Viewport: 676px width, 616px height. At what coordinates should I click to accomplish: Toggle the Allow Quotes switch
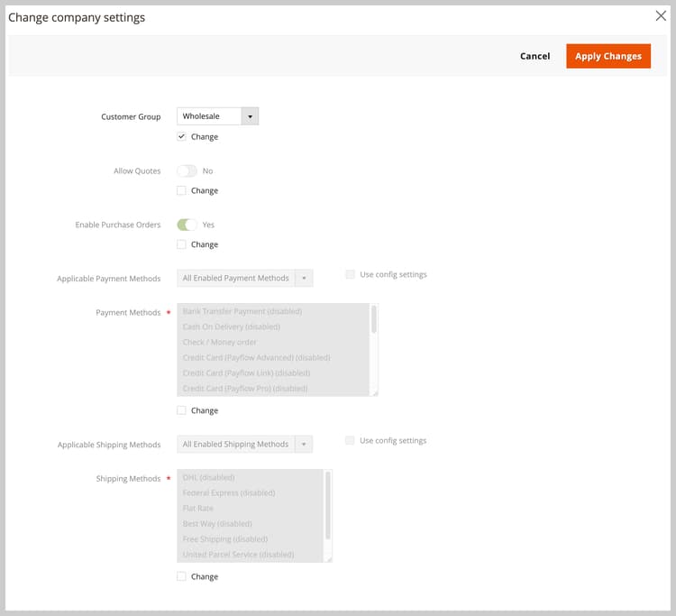click(x=187, y=170)
